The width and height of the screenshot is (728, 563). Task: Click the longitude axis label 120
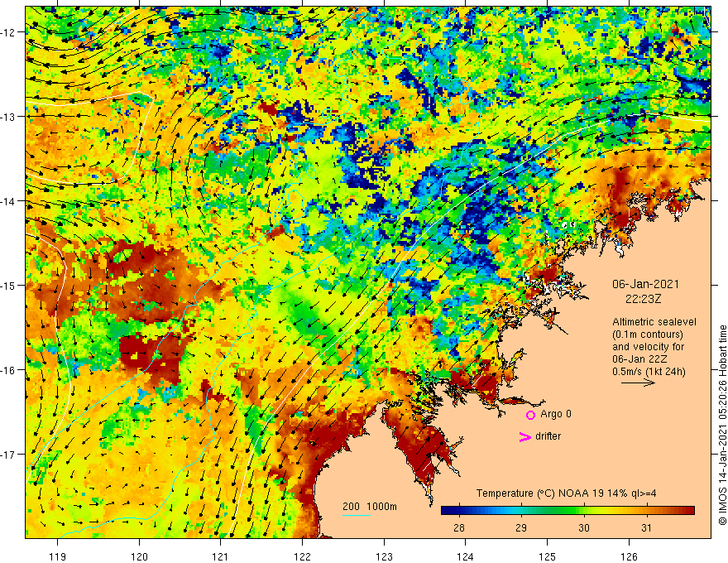(x=139, y=556)
